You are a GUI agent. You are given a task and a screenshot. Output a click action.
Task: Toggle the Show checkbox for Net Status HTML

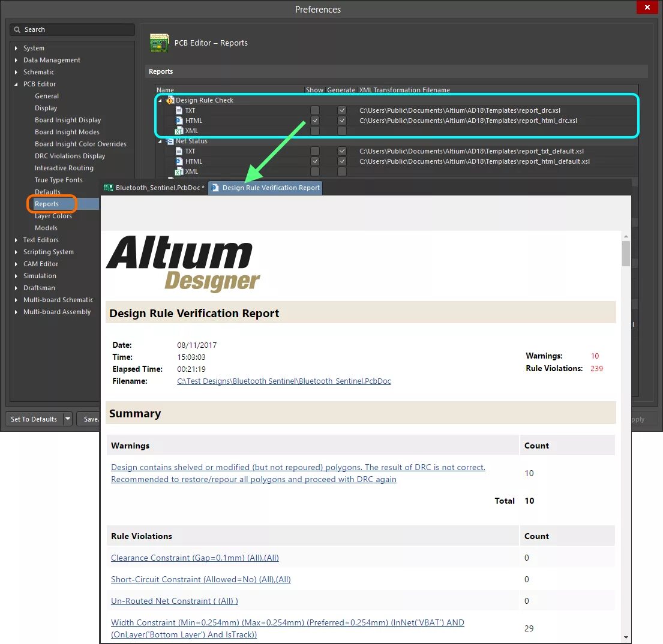[314, 161]
